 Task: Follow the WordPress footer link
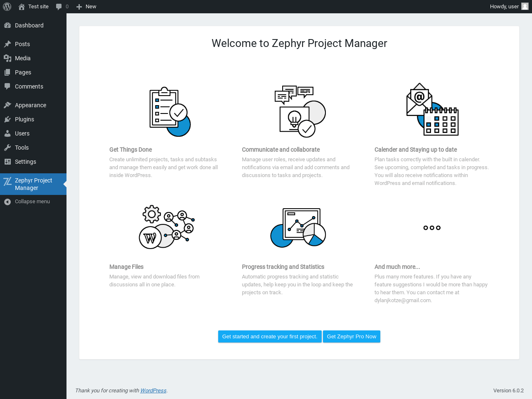153,391
